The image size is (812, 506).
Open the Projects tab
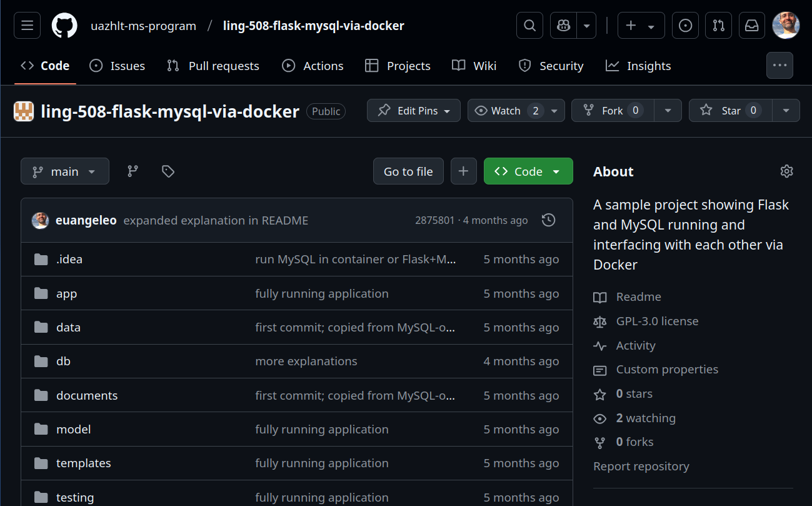398,66
